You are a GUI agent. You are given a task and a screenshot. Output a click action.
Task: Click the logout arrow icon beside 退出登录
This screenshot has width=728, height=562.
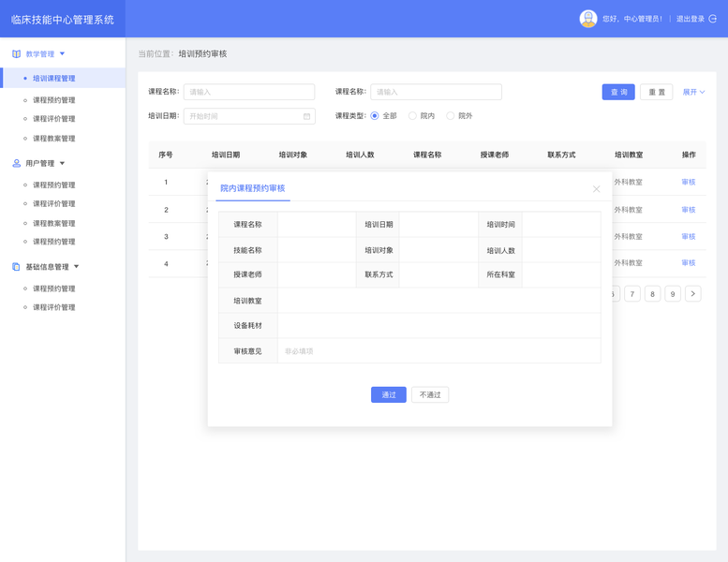[x=713, y=19]
